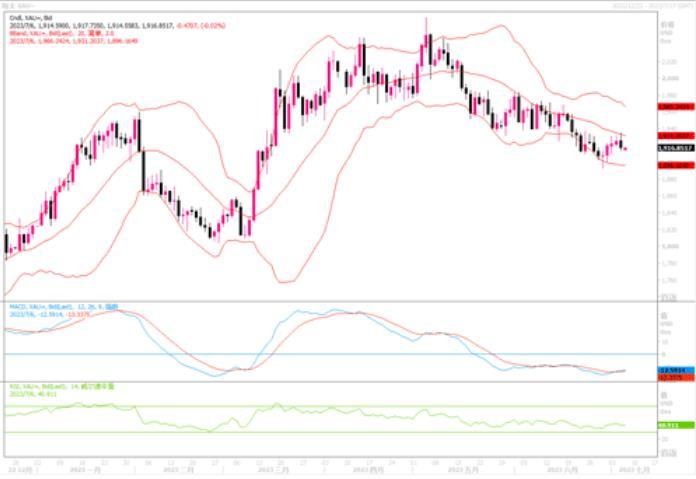Click the green RSI value tag

click(x=675, y=425)
